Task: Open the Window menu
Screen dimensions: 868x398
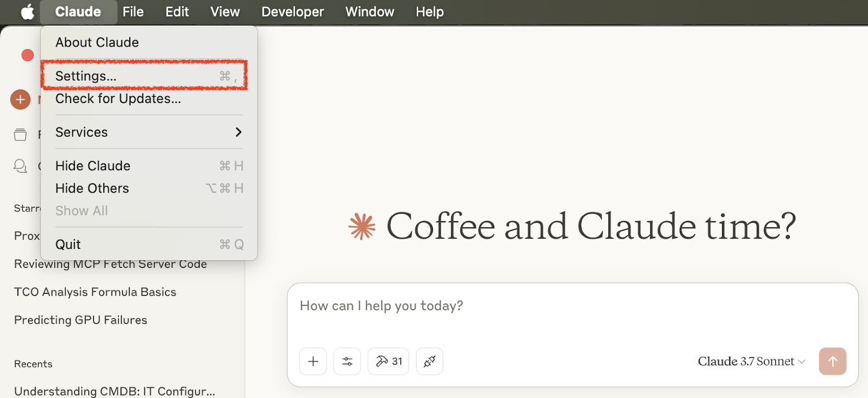Action: point(370,11)
